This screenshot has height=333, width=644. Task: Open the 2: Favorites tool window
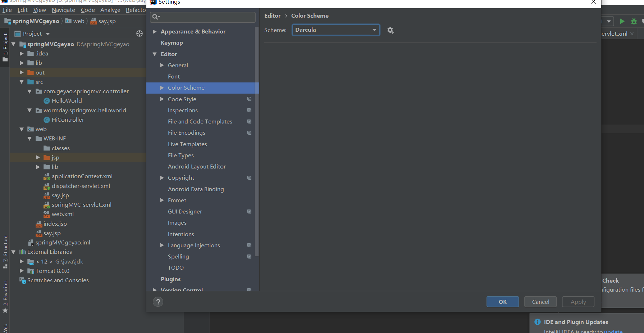pyautogui.click(x=5, y=297)
